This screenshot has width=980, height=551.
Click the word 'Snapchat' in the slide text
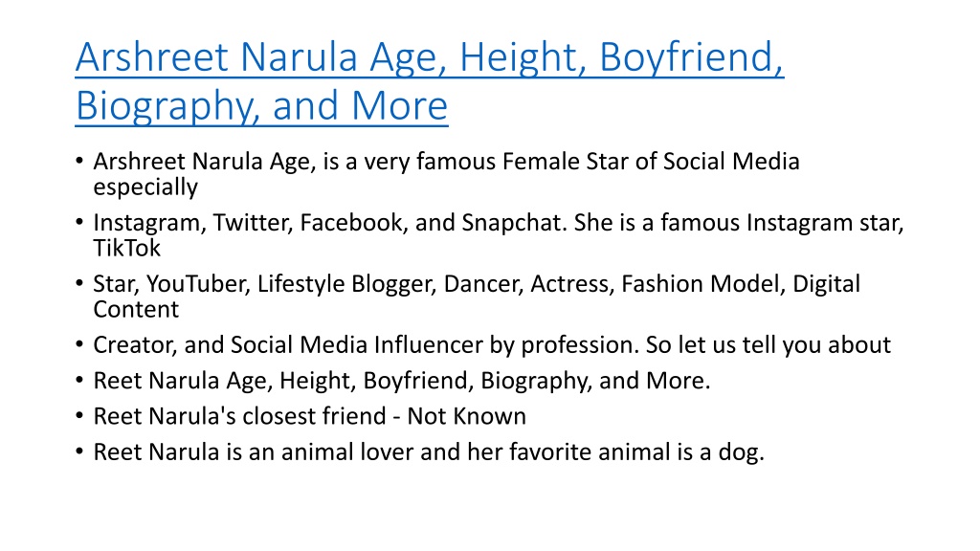click(513, 223)
